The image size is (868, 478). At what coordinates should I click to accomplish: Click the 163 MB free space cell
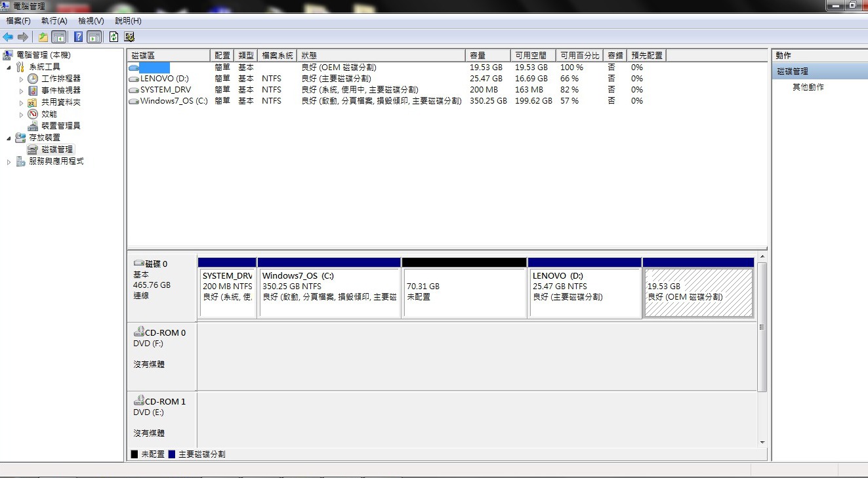pos(529,90)
